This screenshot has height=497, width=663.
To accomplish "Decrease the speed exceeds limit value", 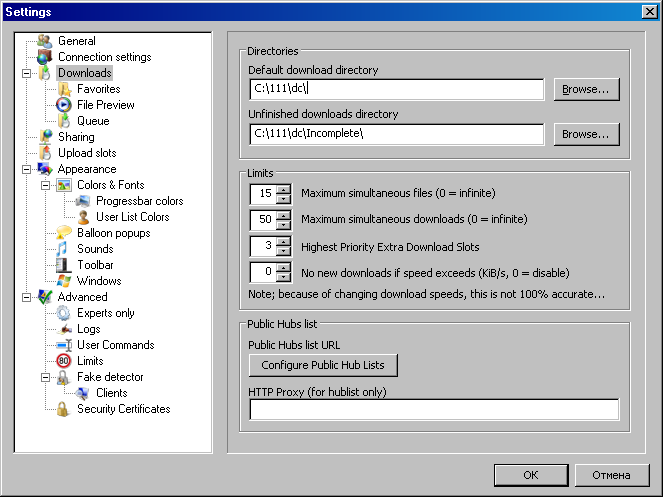I will coord(284,277).
